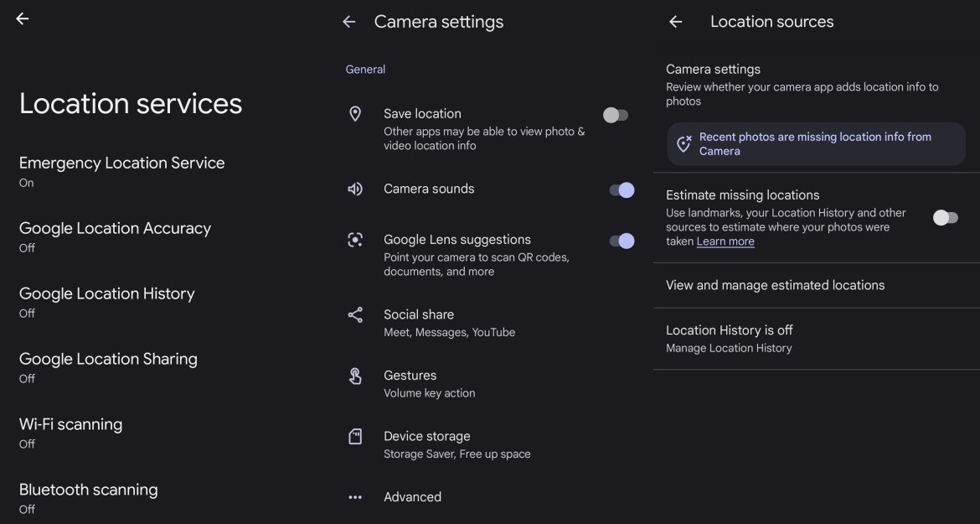Click the Gestures hand icon
This screenshot has width=980, height=524.
pos(354,375)
